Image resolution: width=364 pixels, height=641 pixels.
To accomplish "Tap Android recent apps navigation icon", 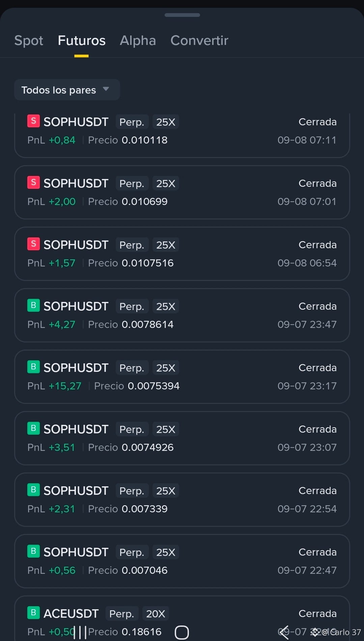I will tap(80, 632).
